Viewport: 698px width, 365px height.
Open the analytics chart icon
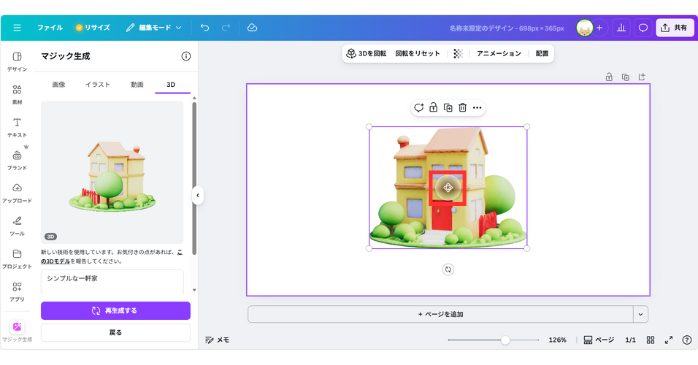click(x=621, y=28)
